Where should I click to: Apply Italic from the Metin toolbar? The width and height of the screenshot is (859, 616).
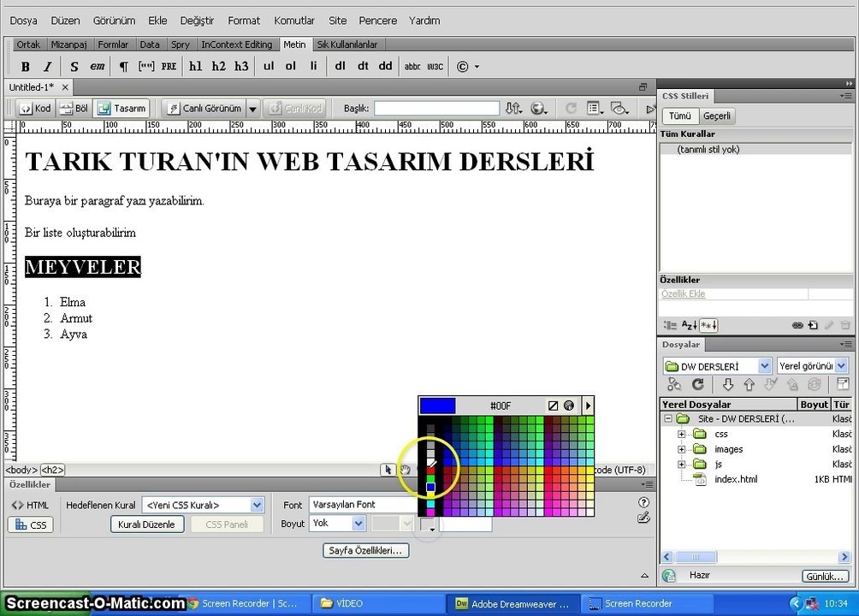tap(48, 67)
